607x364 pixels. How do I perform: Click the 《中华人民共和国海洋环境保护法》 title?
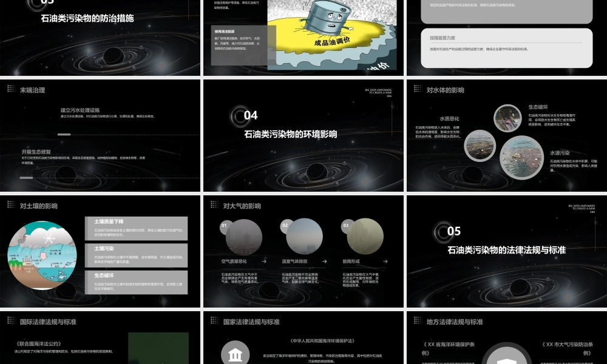[x=322, y=341]
